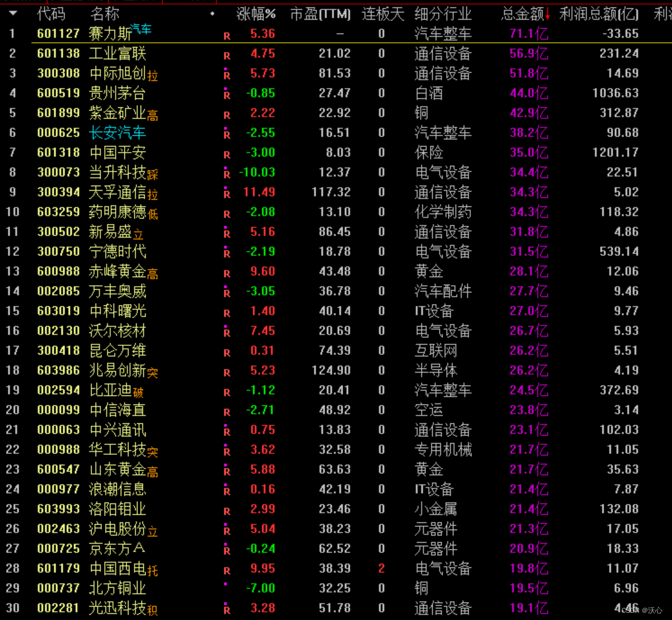The width and height of the screenshot is (672, 620).
Task: Sort by 市盈(TTM) column header
Action: pos(320,14)
